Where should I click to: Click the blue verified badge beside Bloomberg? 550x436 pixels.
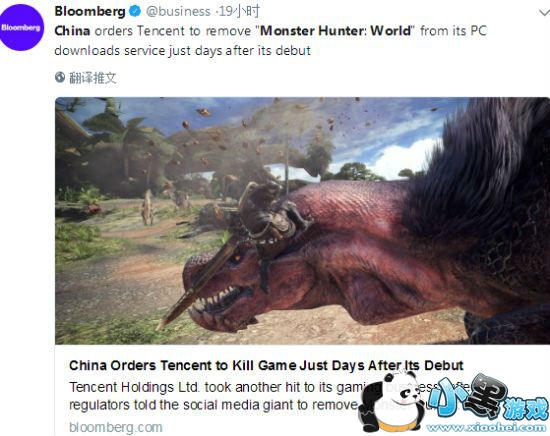pyautogui.click(x=135, y=11)
